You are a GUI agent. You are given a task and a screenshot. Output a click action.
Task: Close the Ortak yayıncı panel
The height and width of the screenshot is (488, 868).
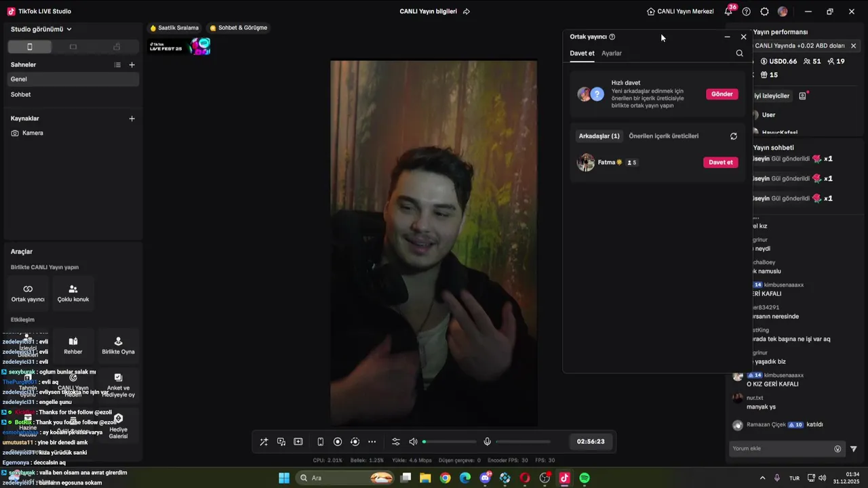743,37
